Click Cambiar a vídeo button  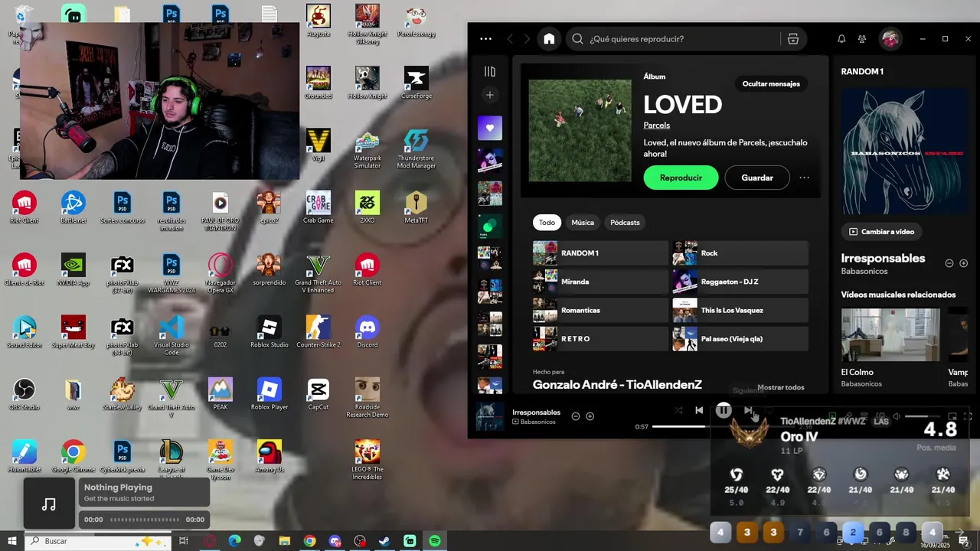(882, 231)
